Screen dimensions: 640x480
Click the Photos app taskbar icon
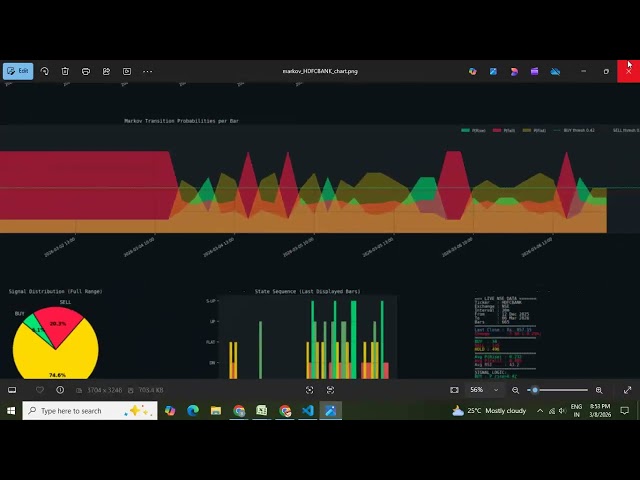(331, 411)
